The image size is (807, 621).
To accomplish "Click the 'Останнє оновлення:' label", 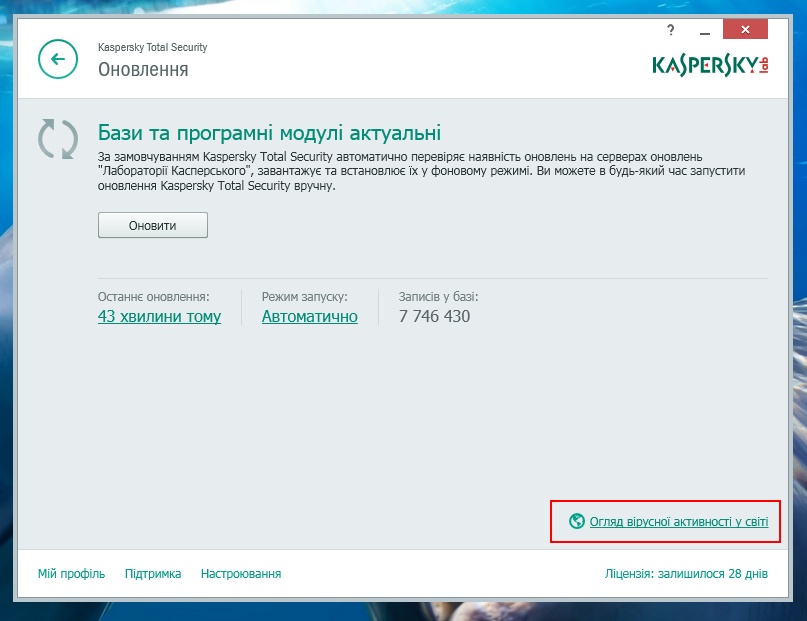I will click(153, 297).
